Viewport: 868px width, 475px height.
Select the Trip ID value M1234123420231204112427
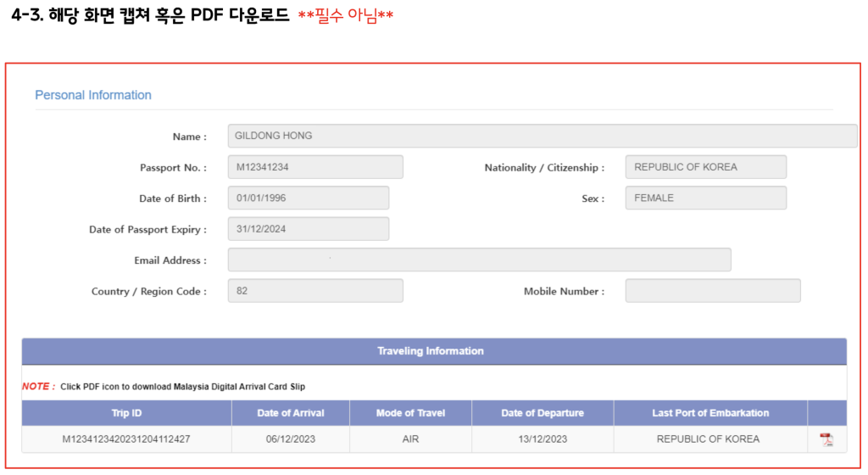(x=126, y=439)
